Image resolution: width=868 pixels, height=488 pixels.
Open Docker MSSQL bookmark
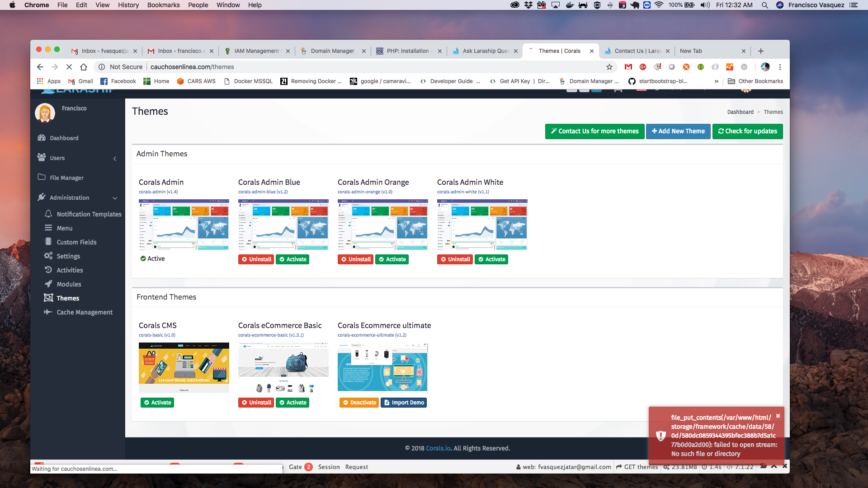pyautogui.click(x=248, y=81)
